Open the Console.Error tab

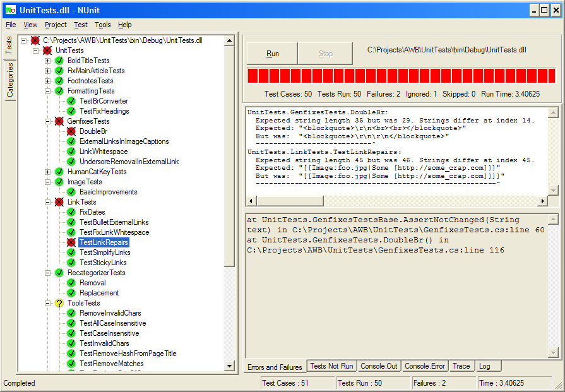[x=425, y=366]
